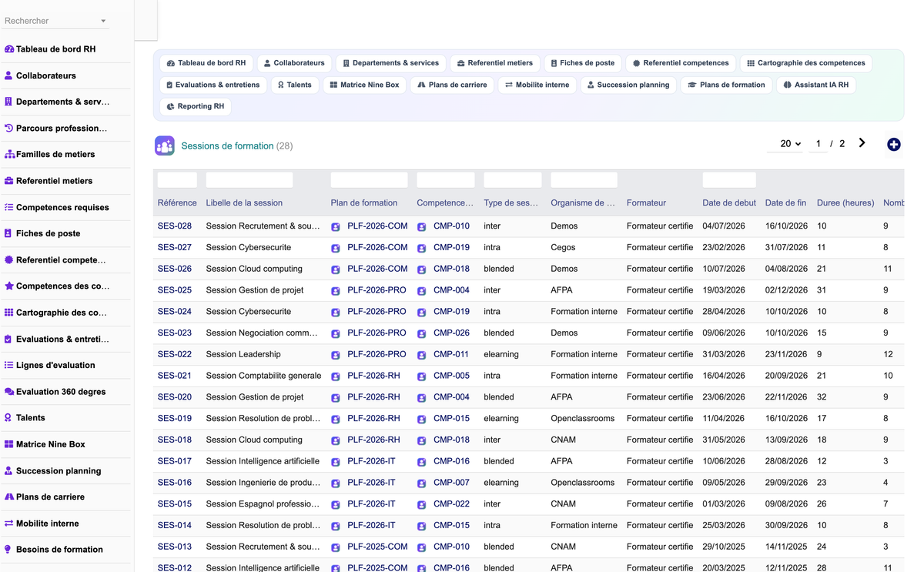Open plan link PLF-2026-RH in SES-020 row
The height and width of the screenshot is (572, 924).
point(373,397)
